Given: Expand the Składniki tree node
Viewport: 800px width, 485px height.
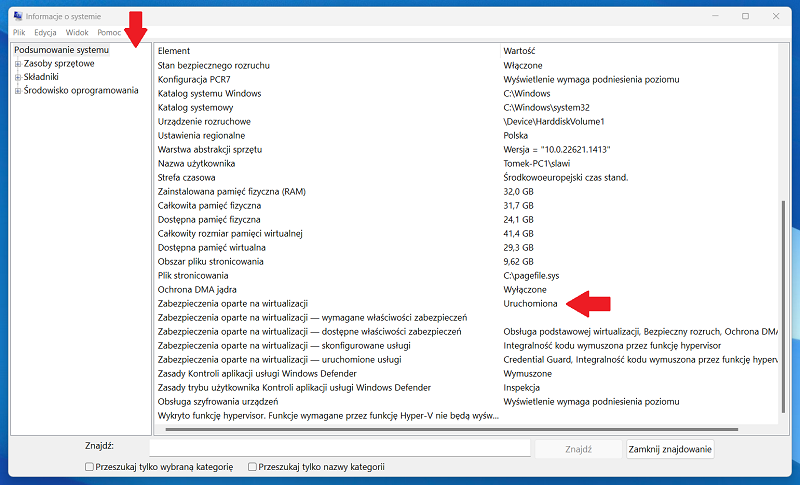Looking at the screenshot, I should [x=18, y=77].
